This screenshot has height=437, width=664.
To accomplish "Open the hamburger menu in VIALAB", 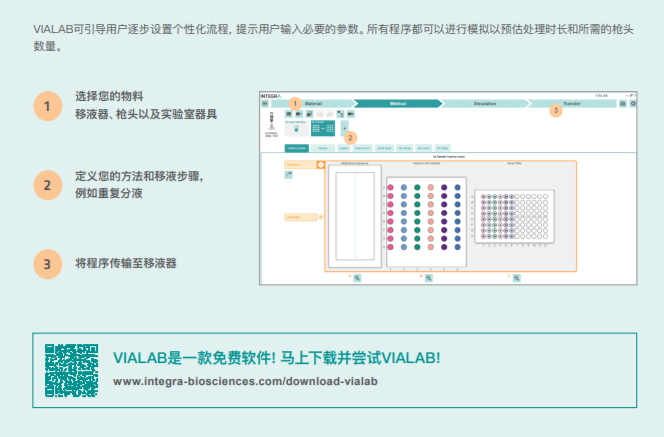I will coord(265,103).
